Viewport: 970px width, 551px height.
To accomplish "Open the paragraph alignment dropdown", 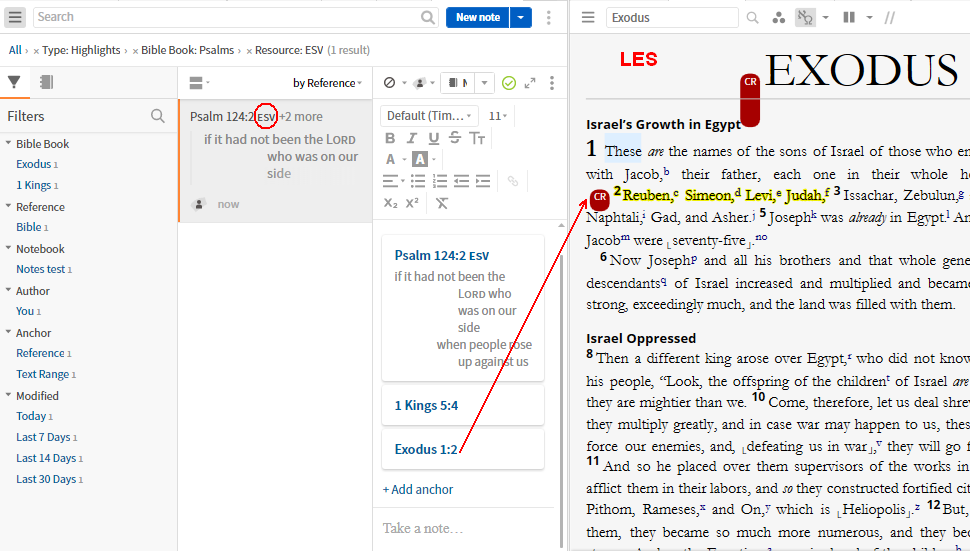I will [x=393, y=181].
